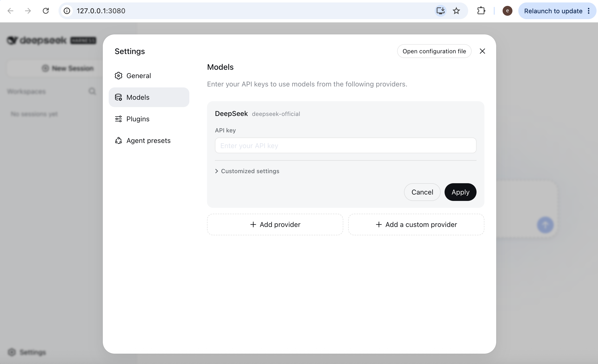Click the DeepSeek API key field
The height and width of the screenshot is (364, 598).
coord(346,145)
